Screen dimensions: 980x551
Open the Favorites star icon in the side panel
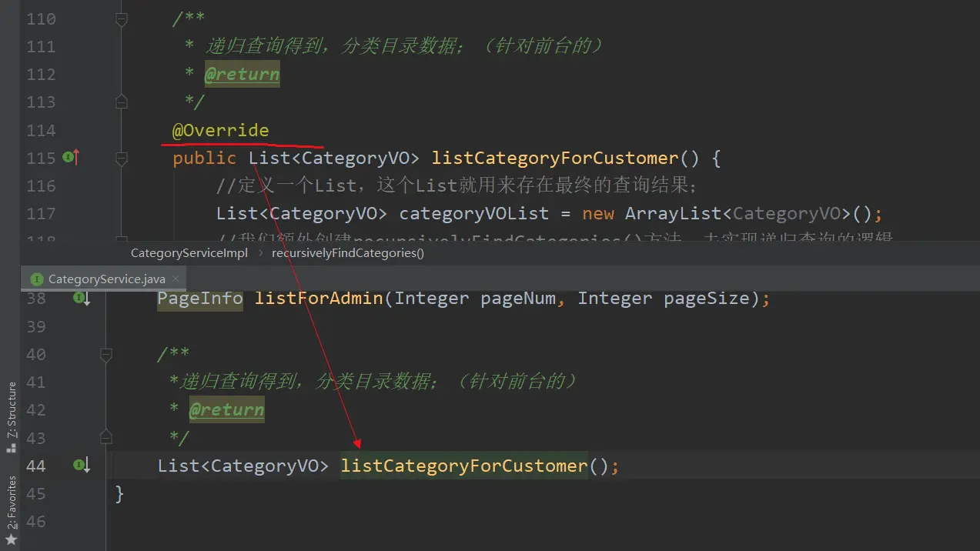click(x=11, y=539)
